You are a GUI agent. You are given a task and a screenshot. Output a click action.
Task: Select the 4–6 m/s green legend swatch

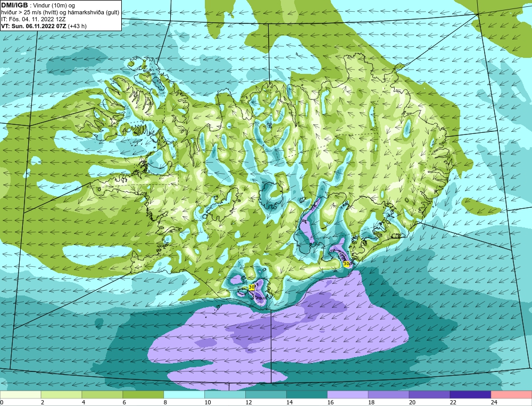(x=102, y=395)
